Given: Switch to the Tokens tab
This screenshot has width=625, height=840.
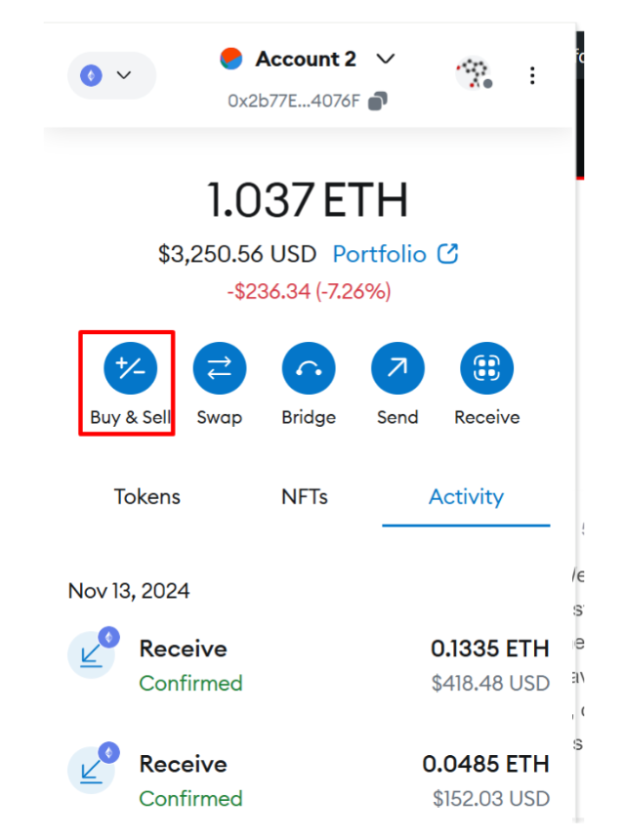Looking at the screenshot, I should click(147, 496).
